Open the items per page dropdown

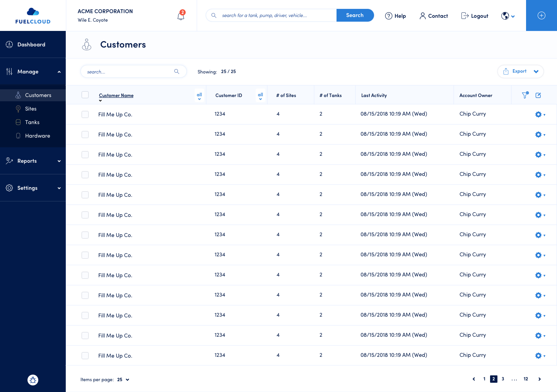pos(123,380)
